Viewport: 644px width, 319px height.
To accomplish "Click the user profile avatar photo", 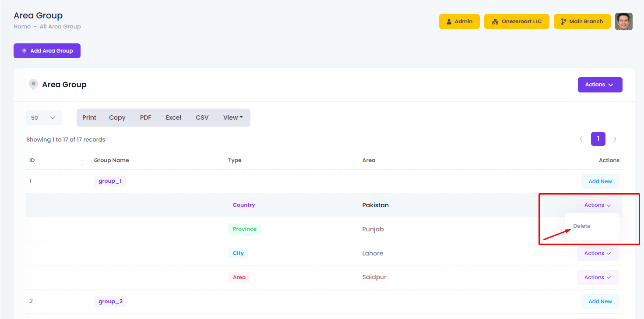I will click(x=623, y=21).
